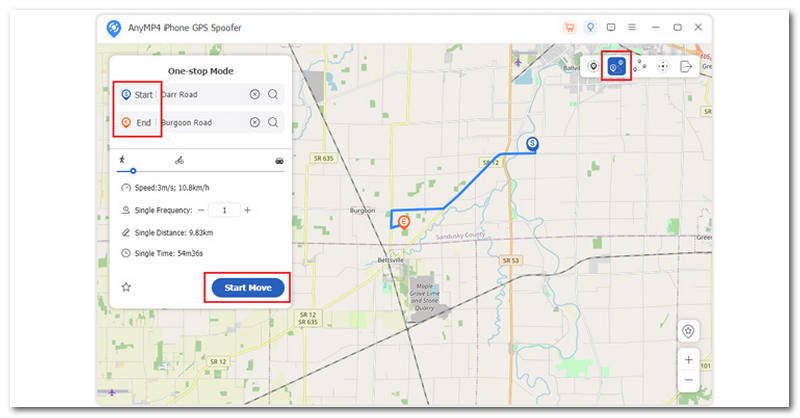The width and height of the screenshot is (800, 418).
Task: Click the SR 53 road sign on map
Action: pos(511,260)
